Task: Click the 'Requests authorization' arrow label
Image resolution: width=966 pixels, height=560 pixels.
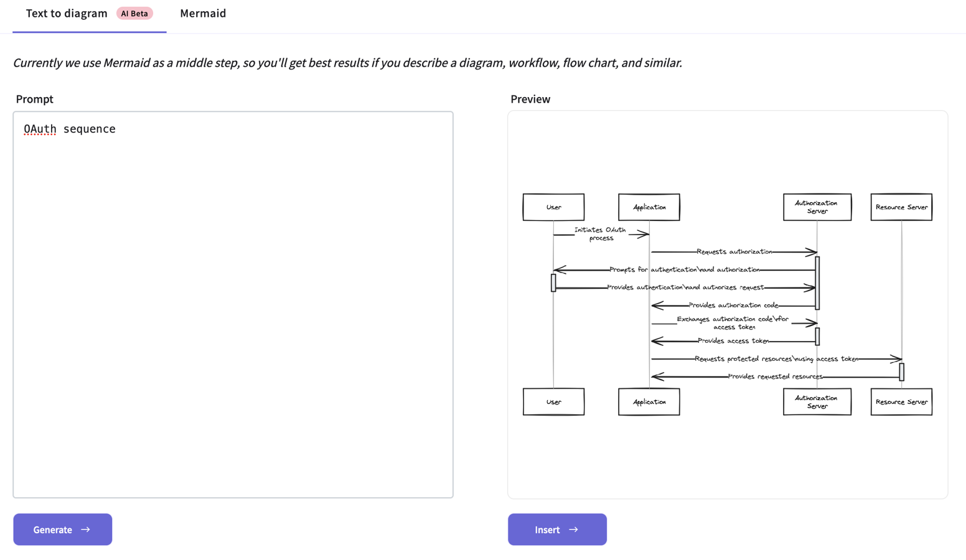Action: click(x=734, y=252)
